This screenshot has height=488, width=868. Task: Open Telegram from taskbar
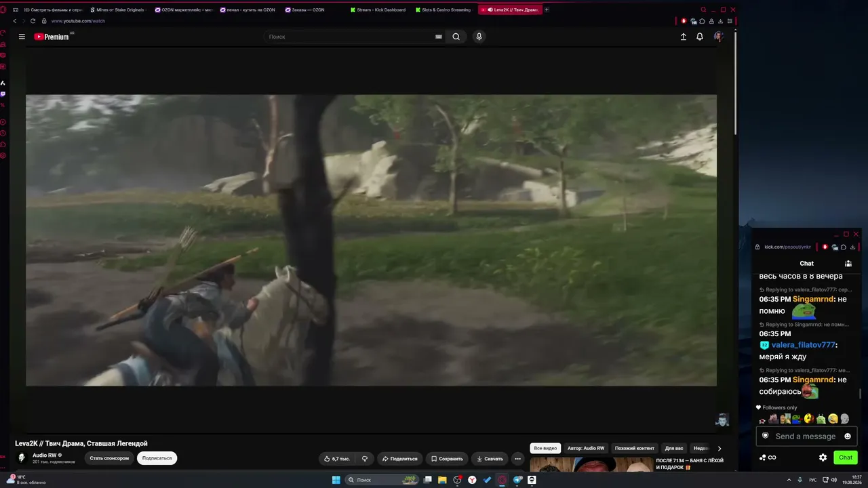pyautogui.click(x=517, y=480)
